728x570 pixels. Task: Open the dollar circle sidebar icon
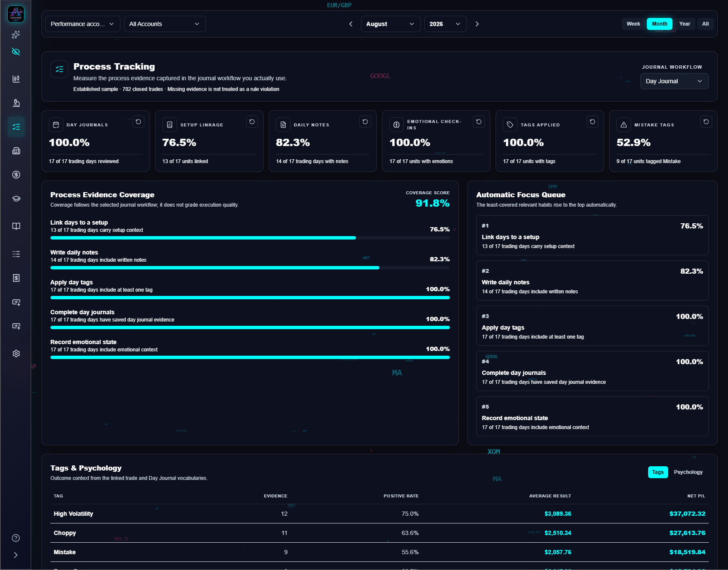(x=16, y=175)
